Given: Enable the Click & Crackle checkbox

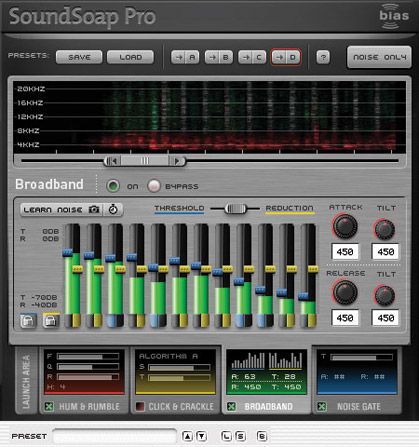Looking at the screenshot, I should pos(140,406).
